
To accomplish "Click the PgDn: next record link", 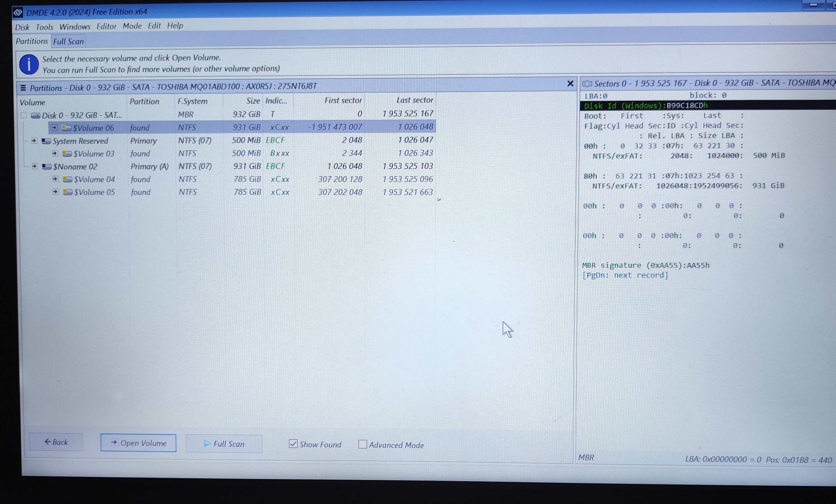I will pyautogui.click(x=625, y=275).
